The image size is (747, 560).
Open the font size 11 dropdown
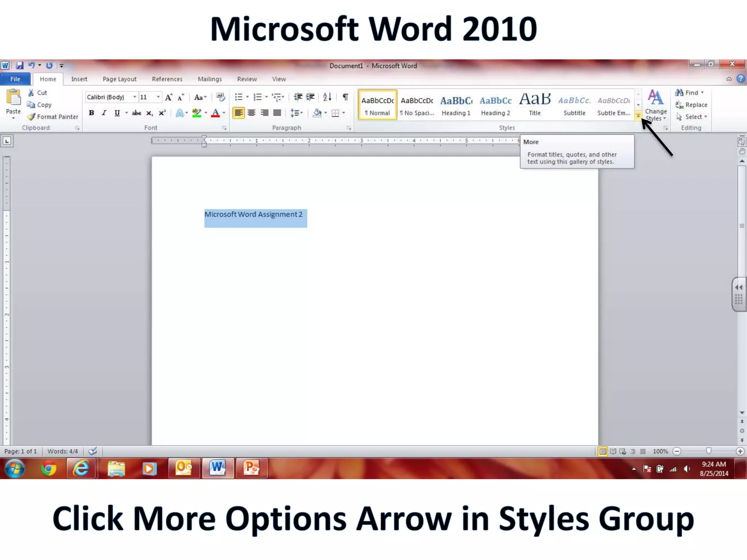coord(158,97)
